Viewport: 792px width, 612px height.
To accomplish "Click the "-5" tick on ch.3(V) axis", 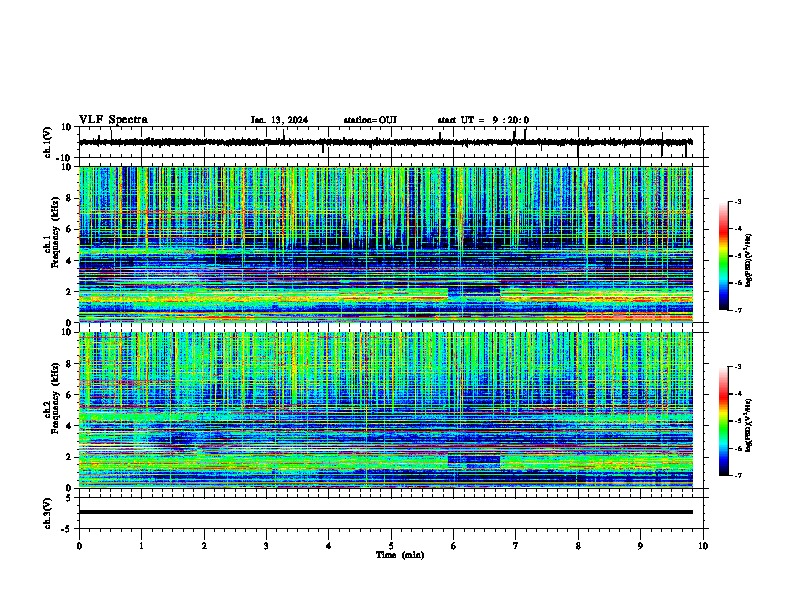I will pos(67,529).
